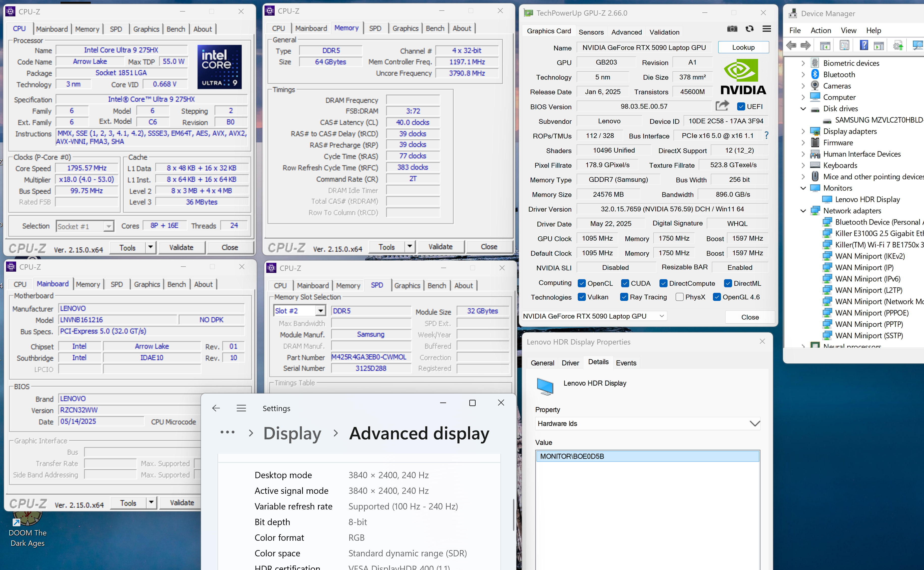Collapse the Disk drives tree node
The height and width of the screenshot is (570, 924).
click(x=803, y=108)
